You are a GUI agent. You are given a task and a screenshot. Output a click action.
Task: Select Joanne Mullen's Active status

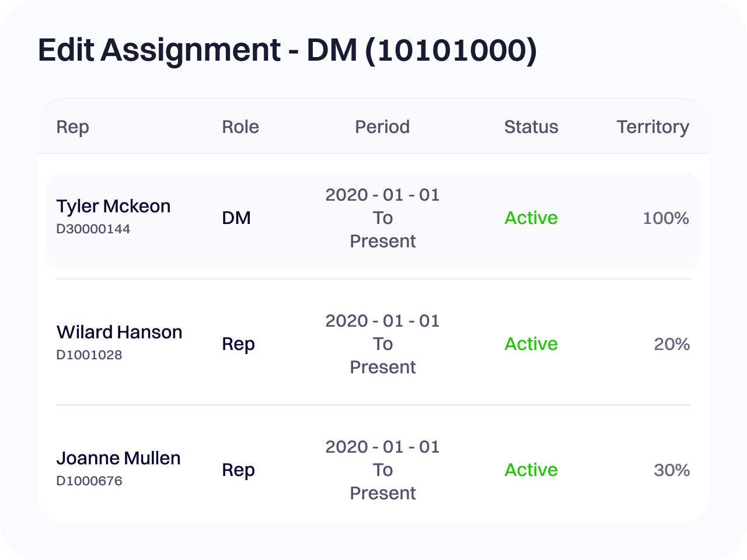531,470
